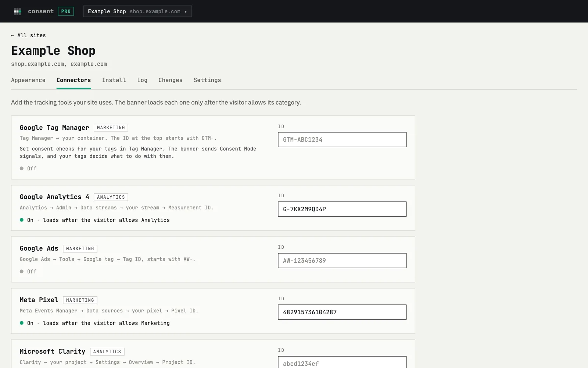Click the ANALYTICS badge beside Google Analytics 4
Viewport: 588px width, 368px height.
(111, 197)
